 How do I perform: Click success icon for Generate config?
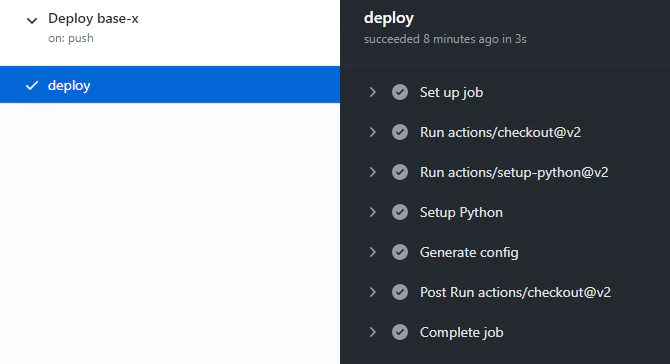400,252
